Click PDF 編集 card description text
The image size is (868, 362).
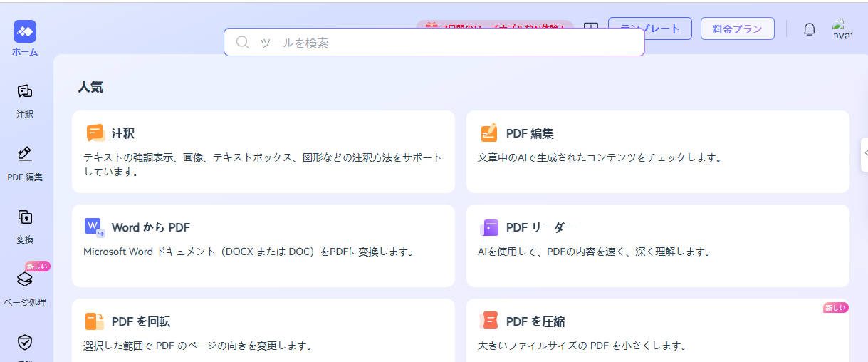[600, 157]
